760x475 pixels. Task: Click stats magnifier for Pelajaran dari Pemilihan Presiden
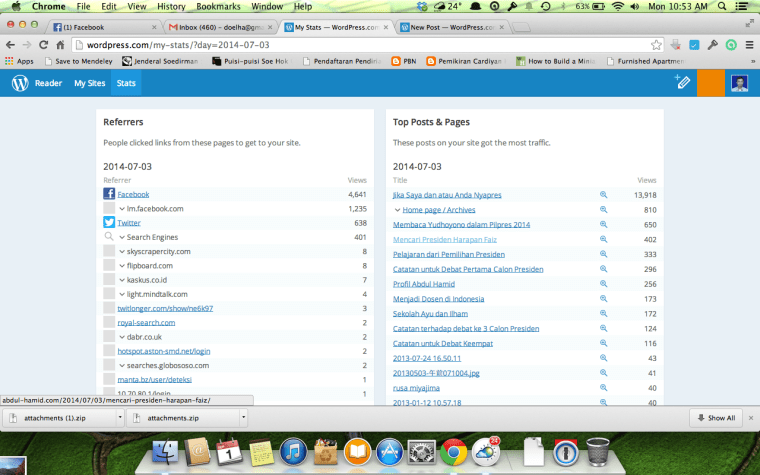click(x=603, y=254)
